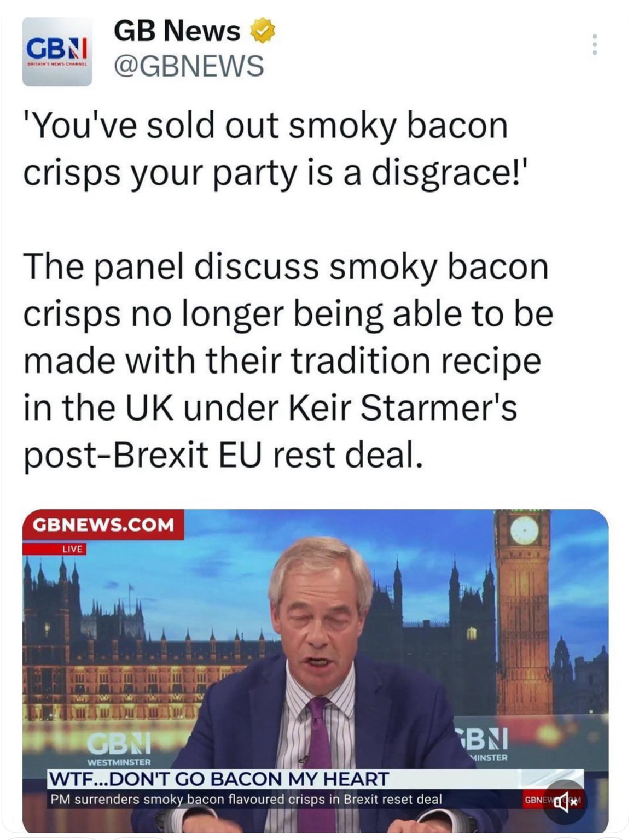Screen dimensions: 633x840
Task: Play the embedded video thumbnail
Action: pos(316,670)
